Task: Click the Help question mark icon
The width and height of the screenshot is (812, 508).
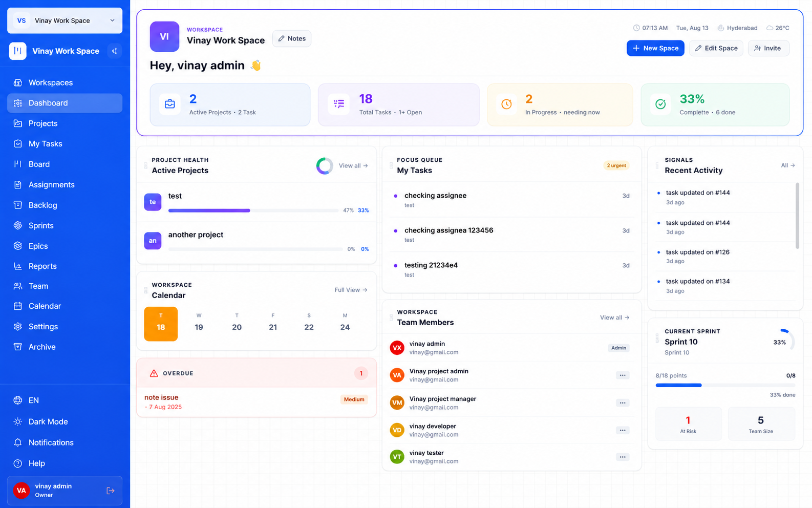Action: tap(18, 463)
